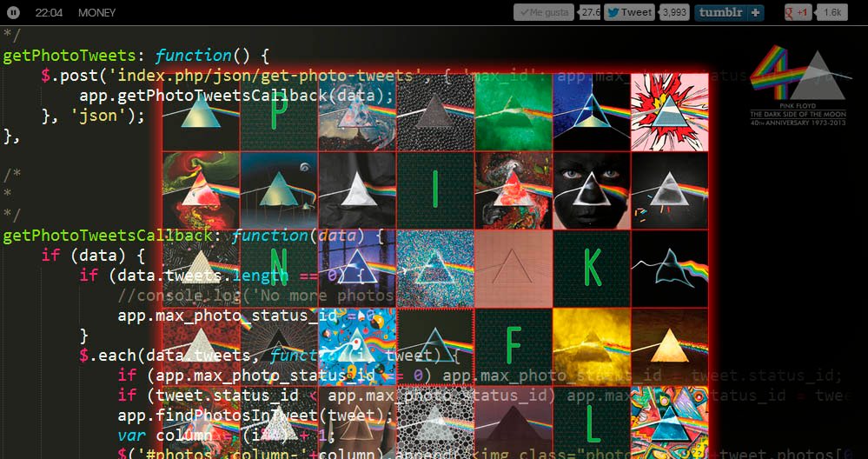Screen dimensions: 868x459
Task: Open the colorful blue cartoon prism thumbnail
Action: click(x=357, y=347)
